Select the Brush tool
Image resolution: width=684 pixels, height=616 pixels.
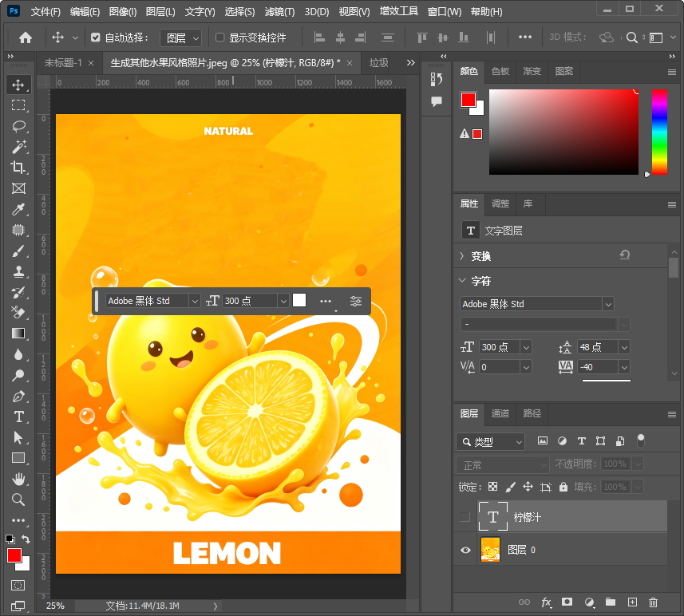tap(18, 251)
